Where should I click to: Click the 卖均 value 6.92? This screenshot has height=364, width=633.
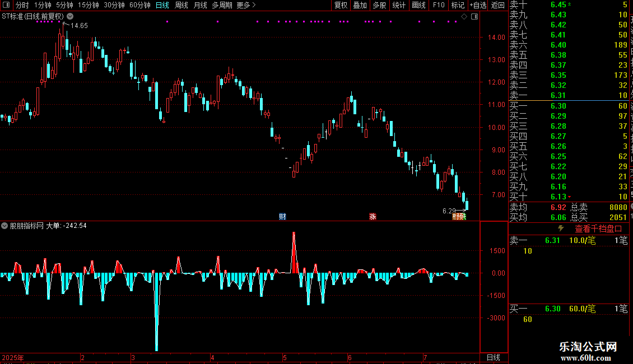pyautogui.click(x=558, y=207)
